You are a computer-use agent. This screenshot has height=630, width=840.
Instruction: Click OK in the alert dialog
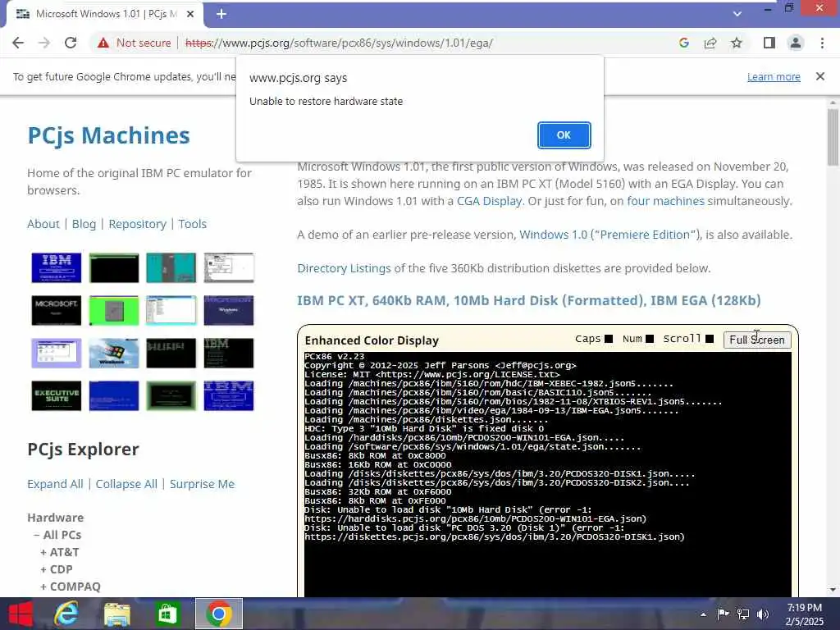(x=564, y=135)
